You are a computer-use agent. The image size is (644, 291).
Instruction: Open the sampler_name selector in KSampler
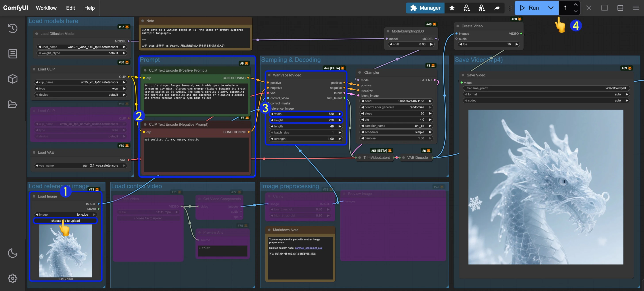coord(396,126)
